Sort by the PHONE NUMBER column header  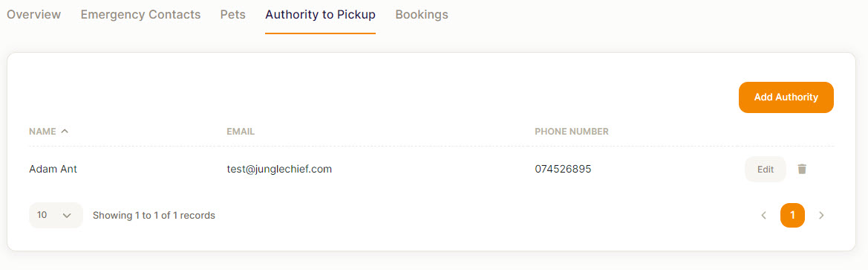pos(571,132)
